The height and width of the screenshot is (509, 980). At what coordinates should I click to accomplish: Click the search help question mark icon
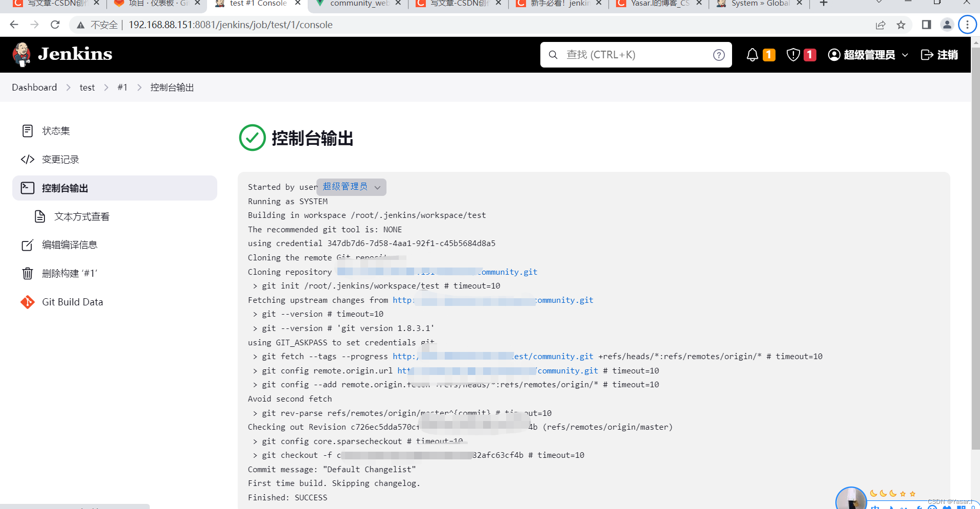pyautogui.click(x=719, y=54)
